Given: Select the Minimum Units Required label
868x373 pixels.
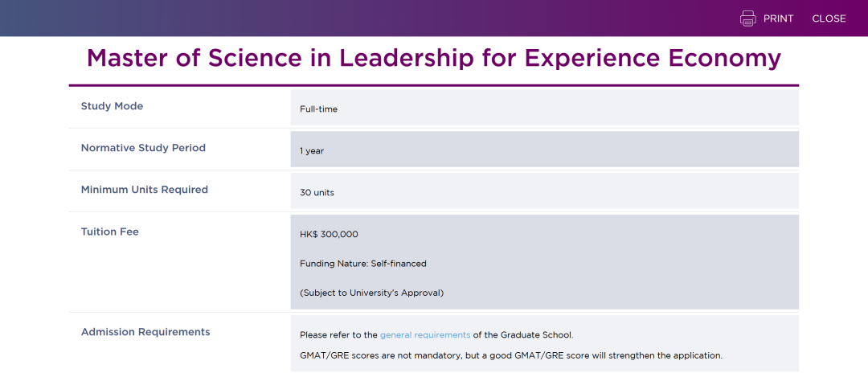Looking at the screenshot, I should [x=145, y=189].
